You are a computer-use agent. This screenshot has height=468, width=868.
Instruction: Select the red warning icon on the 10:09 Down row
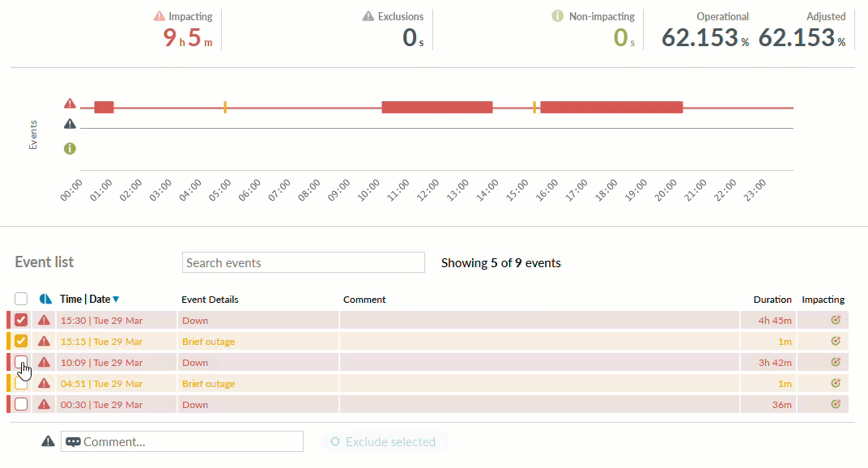coord(44,362)
